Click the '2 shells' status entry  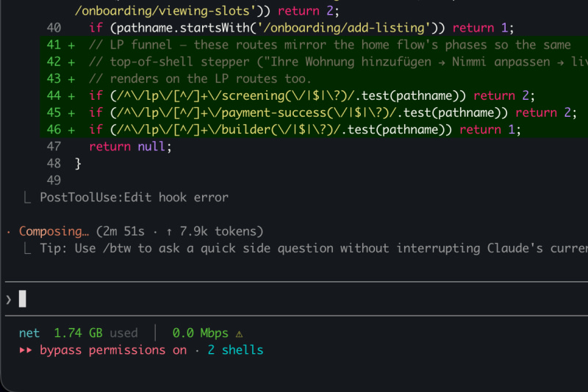pyautogui.click(x=235, y=350)
